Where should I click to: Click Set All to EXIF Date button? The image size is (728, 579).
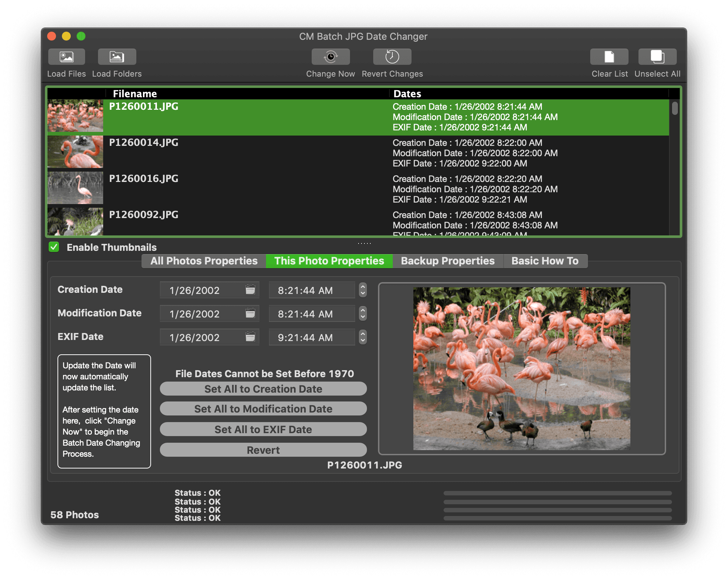263,429
